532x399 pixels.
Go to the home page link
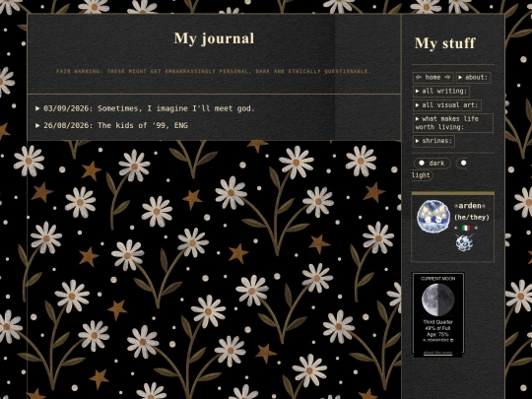(x=432, y=78)
